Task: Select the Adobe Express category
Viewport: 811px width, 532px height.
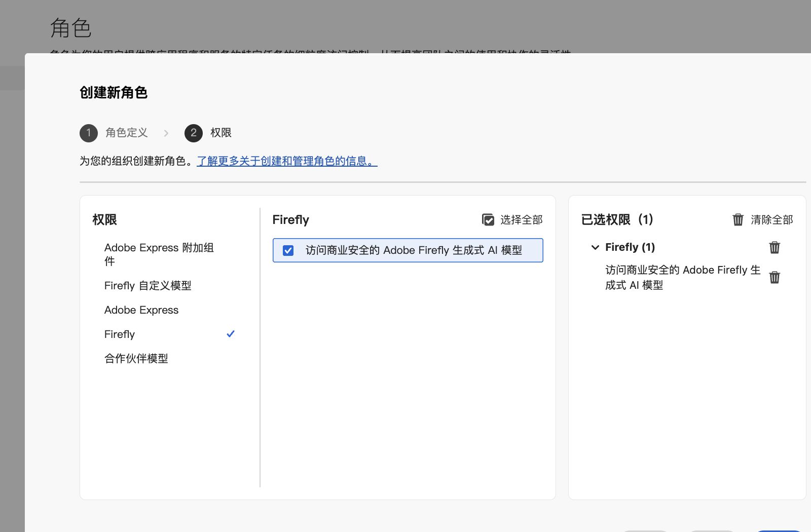Action: coord(141,310)
